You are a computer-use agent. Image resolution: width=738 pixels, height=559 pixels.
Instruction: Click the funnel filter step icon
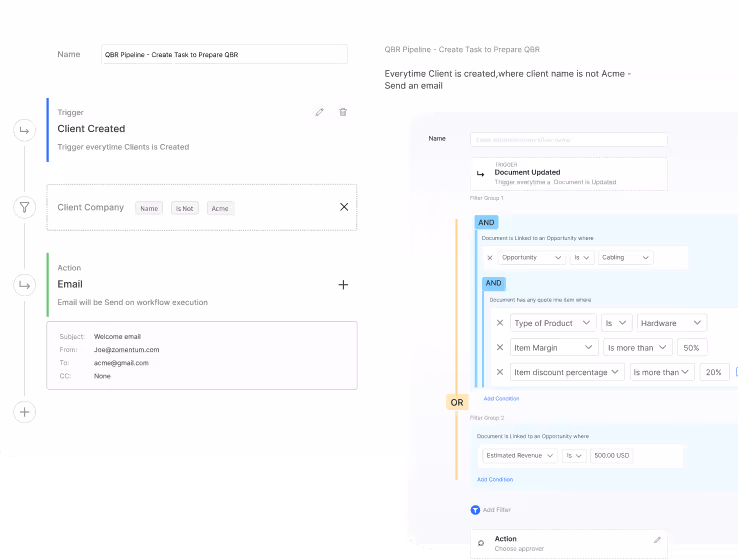coord(24,207)
